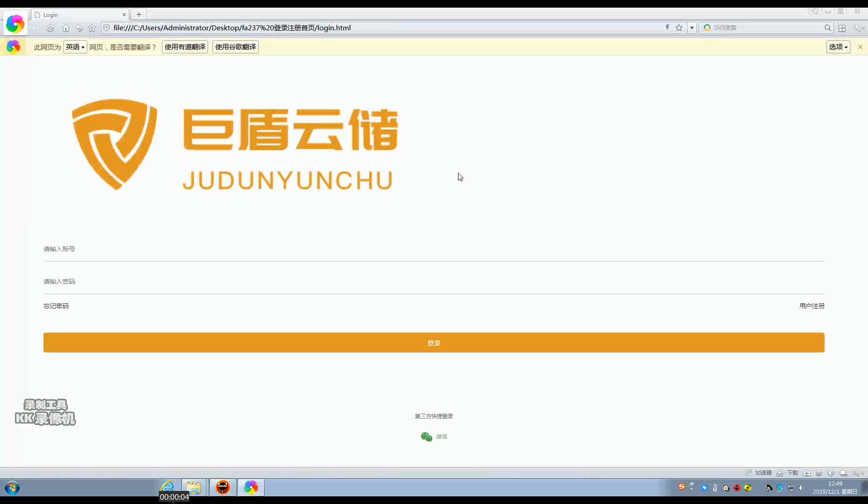The image size is (868, 504).
Task: Open the extensions grid icon
Action: [x=842, y=28]
